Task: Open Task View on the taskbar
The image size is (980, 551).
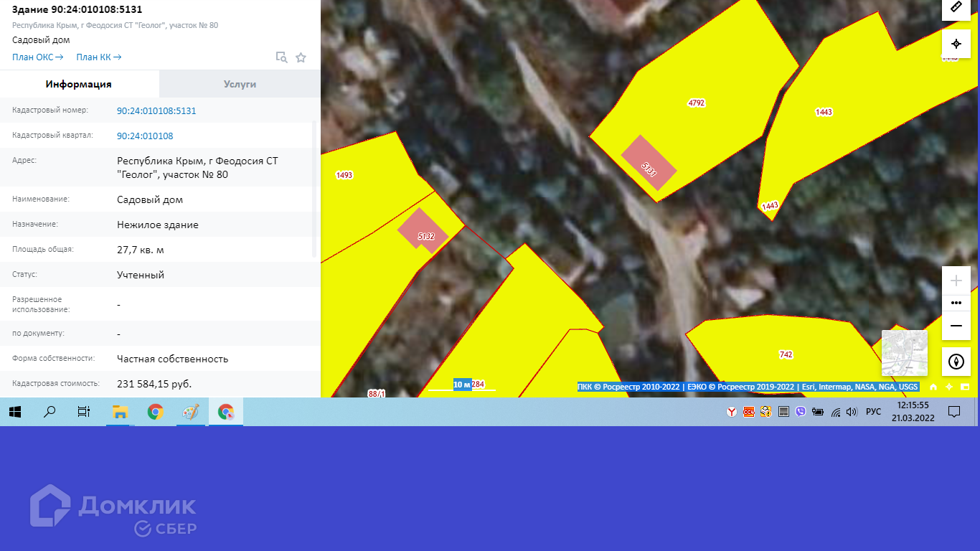Action: tap(84, 412)
